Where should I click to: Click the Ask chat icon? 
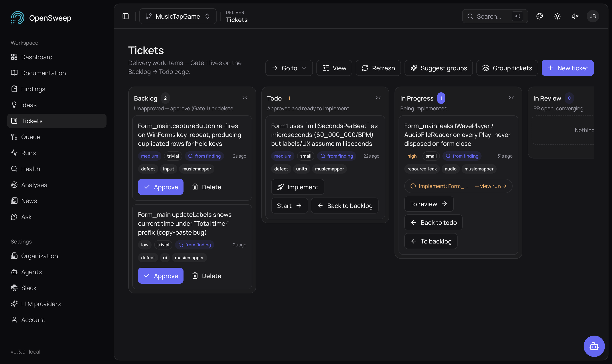coord(14,217)
